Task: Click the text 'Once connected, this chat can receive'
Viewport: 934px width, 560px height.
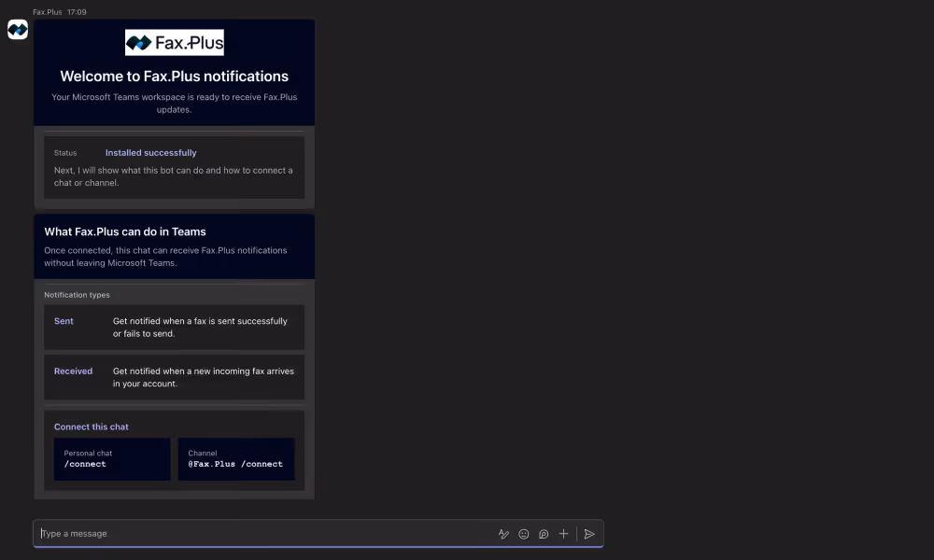Action: pyautogui.click(x=120, y=250)
